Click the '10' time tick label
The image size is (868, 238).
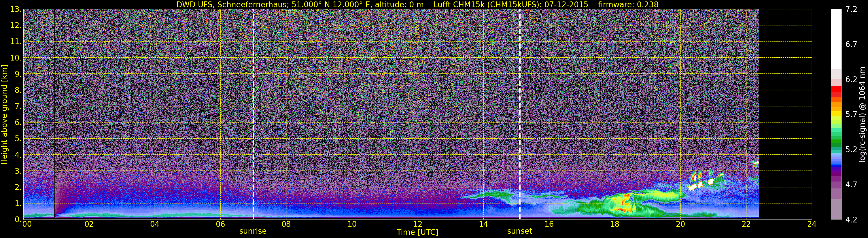pyautogui.click(x=352, y=224)
